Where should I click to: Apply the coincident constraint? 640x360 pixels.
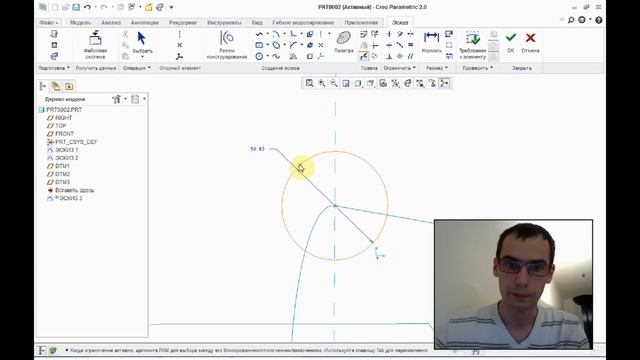(400, 56)
